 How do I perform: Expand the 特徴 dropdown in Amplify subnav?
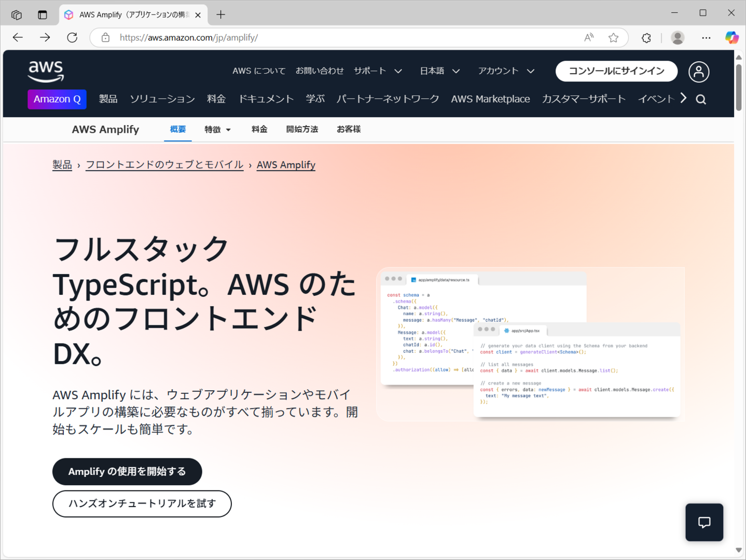217,129
